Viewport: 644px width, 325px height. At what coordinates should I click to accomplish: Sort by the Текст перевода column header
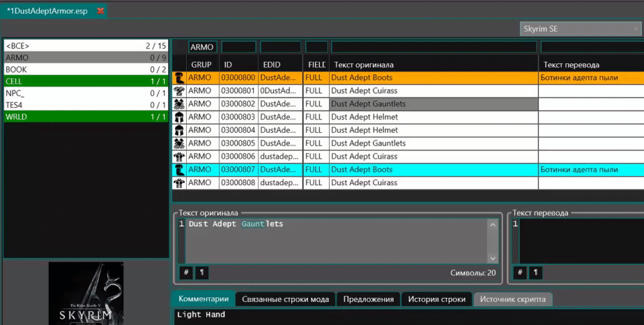pos(591,64)
